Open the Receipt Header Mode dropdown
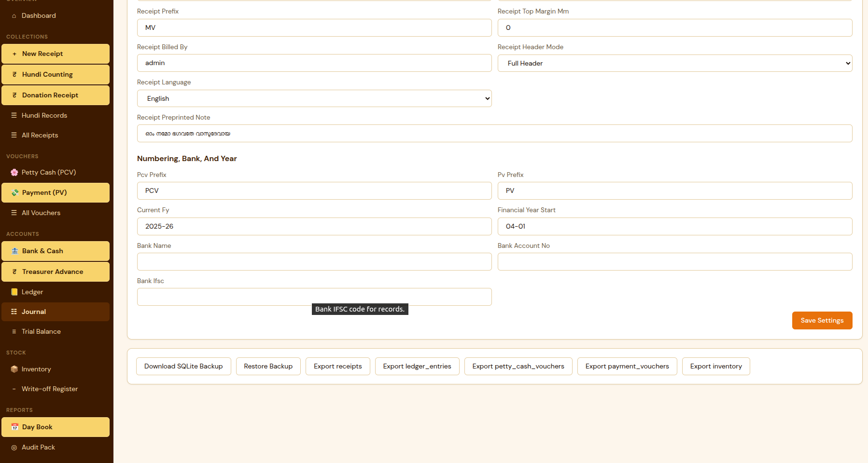868x463 pixels. tap(675, 63)
